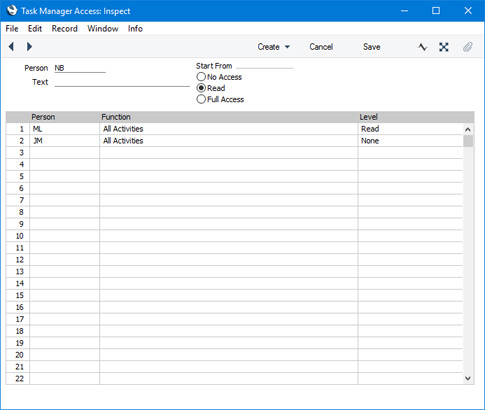
Task: Click the Text input field
Action: tap(122, 82)
